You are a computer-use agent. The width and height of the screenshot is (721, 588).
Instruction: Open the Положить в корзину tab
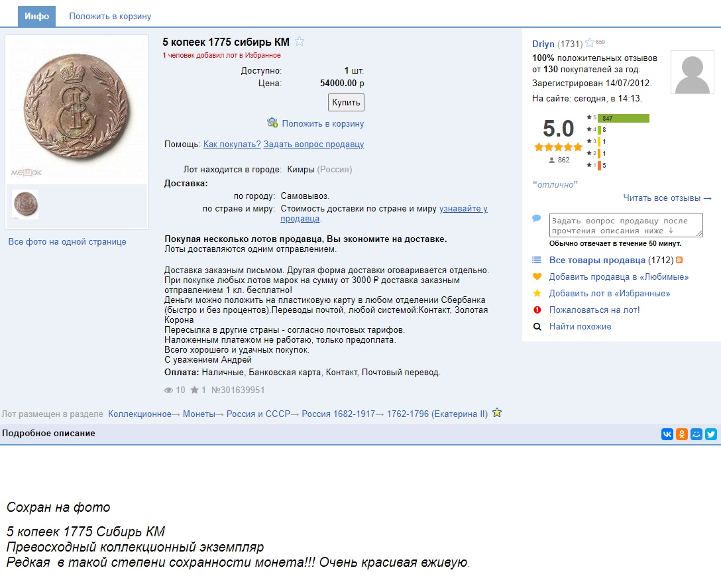[110, 16]
